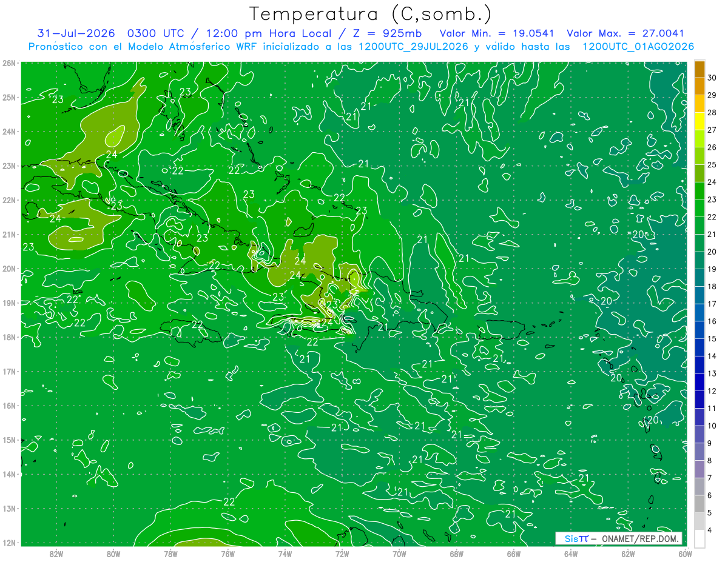728x562 pixels.
Task: Click the "Valor Min. = 19.0541" readout
Action: [497, 33]
